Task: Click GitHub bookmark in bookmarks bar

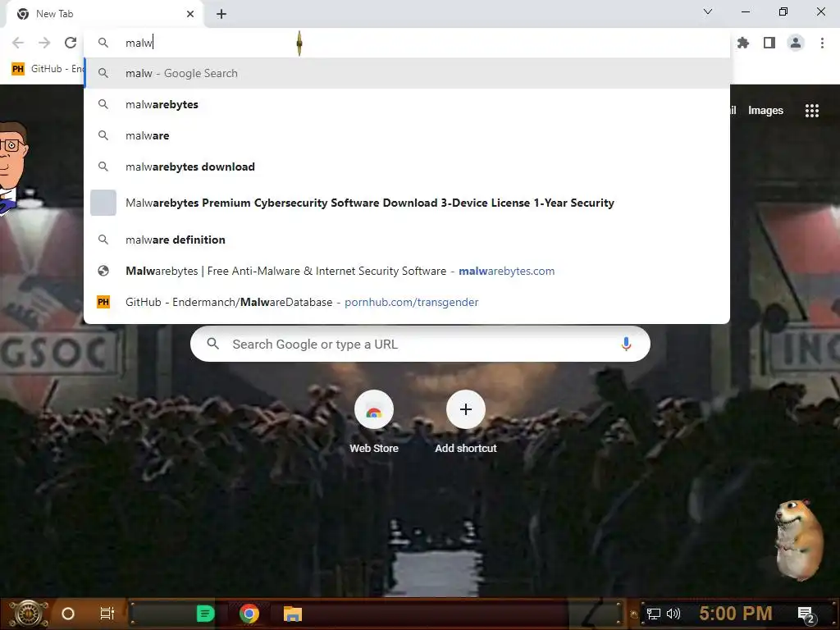Action: pyautogui.click(x=47, y=69)
